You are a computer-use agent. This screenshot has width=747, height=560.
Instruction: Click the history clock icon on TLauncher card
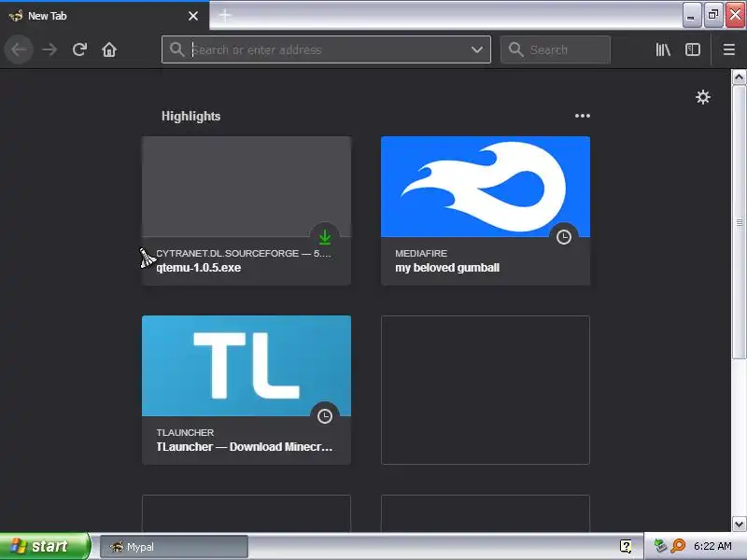[x=325, y=416]
